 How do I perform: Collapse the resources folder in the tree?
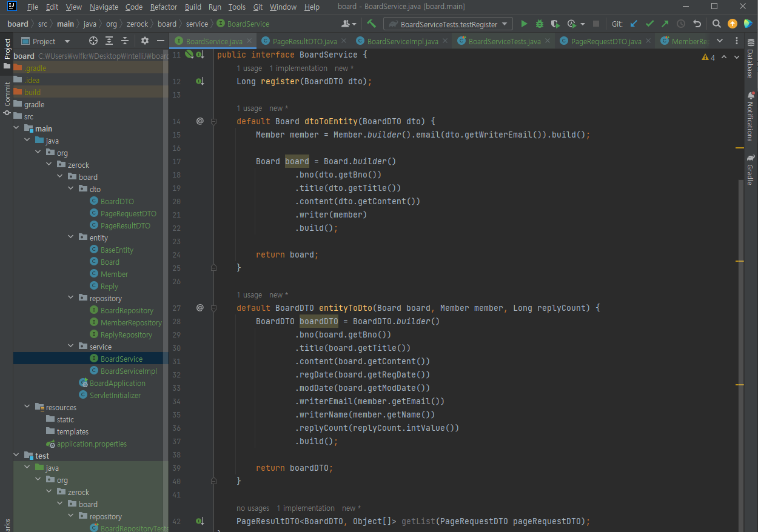27,407
